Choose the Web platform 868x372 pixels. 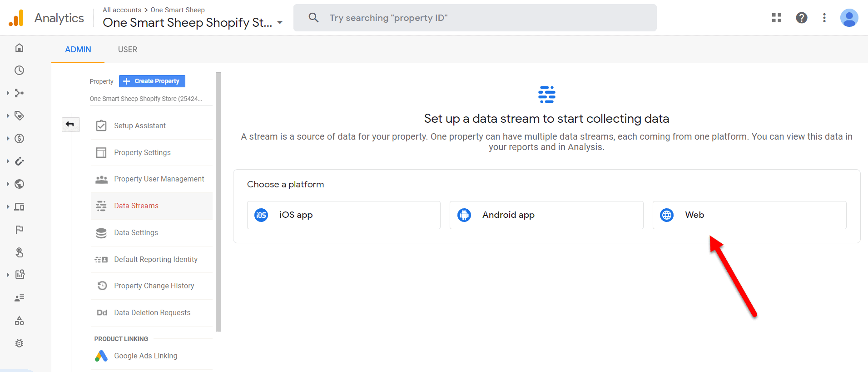pyautogui.click(x=749, y=215)
